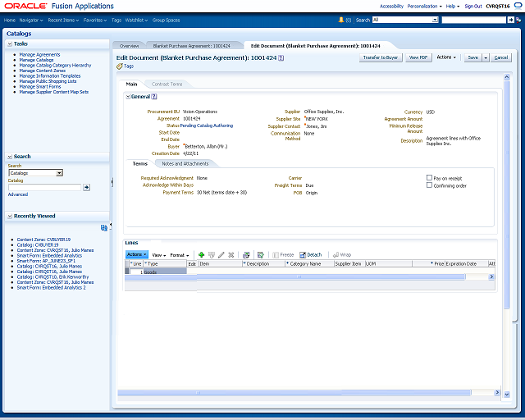Open the page Actions dropdown near Save
Screen dimensions: 525x420
coord(446,57)
